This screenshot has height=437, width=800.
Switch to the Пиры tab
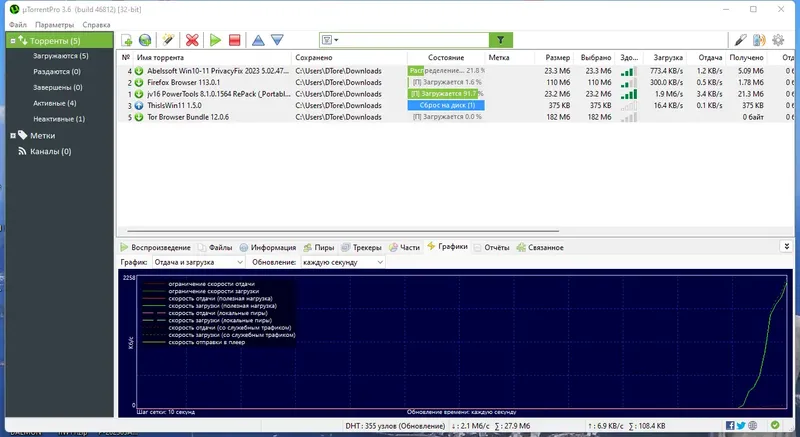pyautogui.click(x=318, y=247)
